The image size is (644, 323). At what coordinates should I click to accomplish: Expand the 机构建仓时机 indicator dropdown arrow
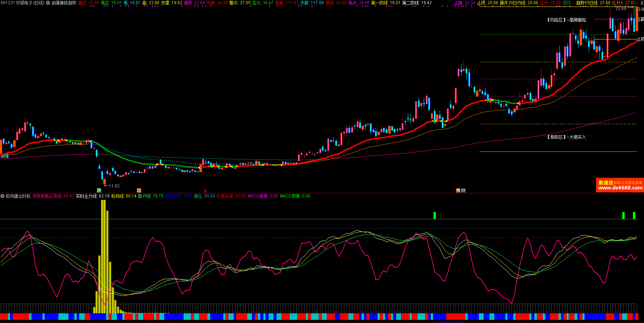[2, 196]
